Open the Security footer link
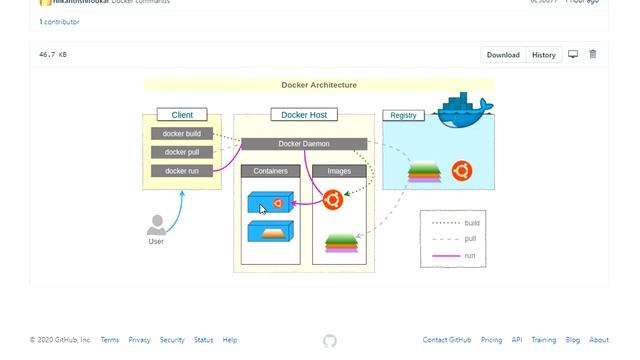The width and height of the screenshot is (640, 360). pos(172,340)
